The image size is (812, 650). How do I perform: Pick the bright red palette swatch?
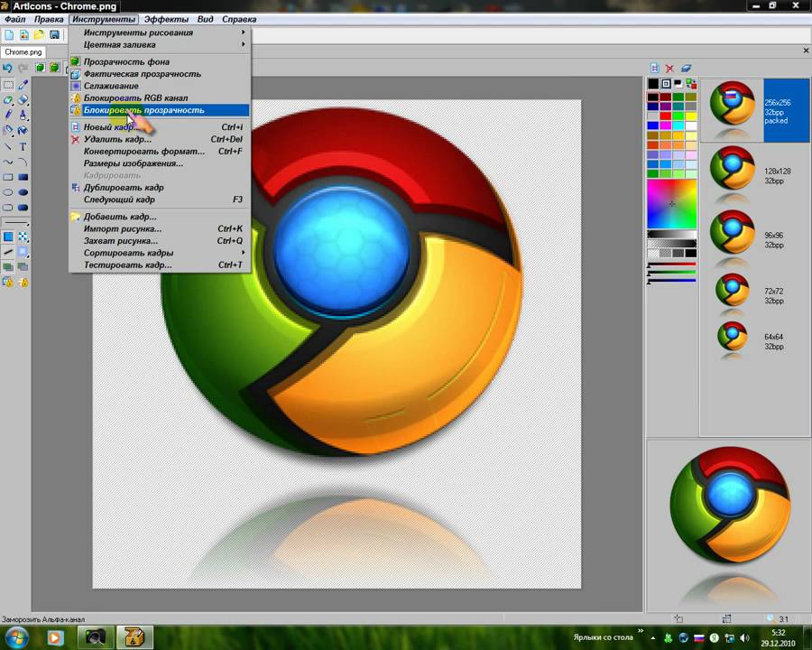666,116
